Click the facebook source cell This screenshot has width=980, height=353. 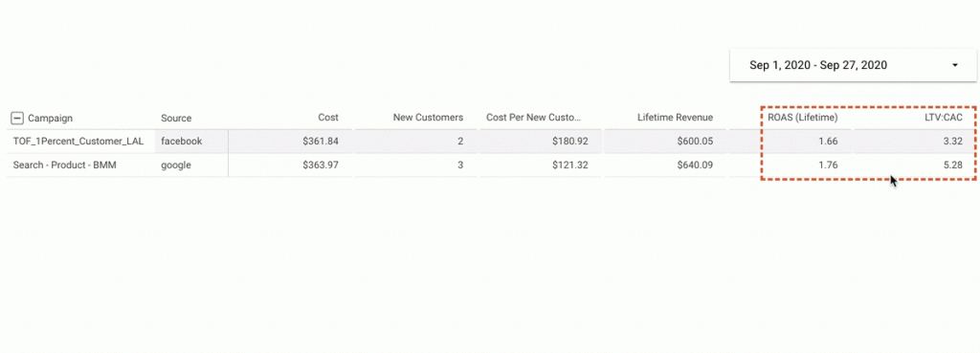click(x=181, y=142)
